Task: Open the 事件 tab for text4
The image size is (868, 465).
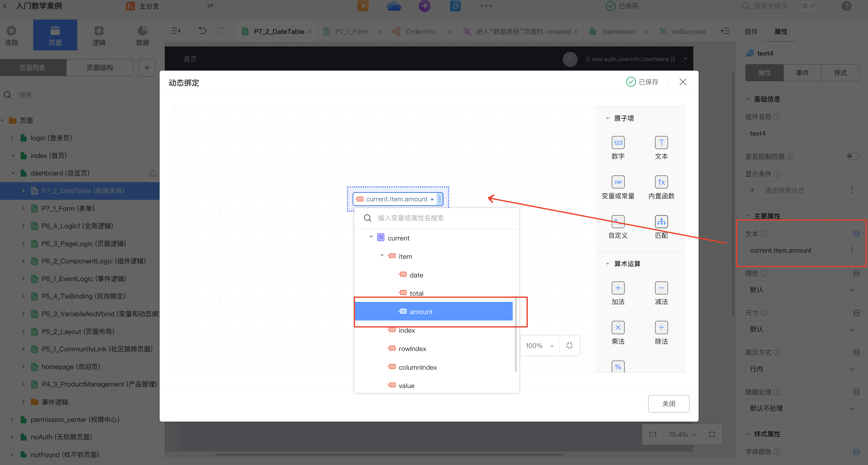Action: [x=802, y=72]
